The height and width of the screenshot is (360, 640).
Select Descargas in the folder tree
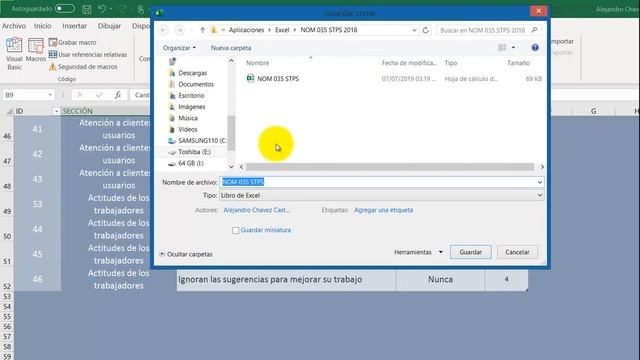click(193, 73)
